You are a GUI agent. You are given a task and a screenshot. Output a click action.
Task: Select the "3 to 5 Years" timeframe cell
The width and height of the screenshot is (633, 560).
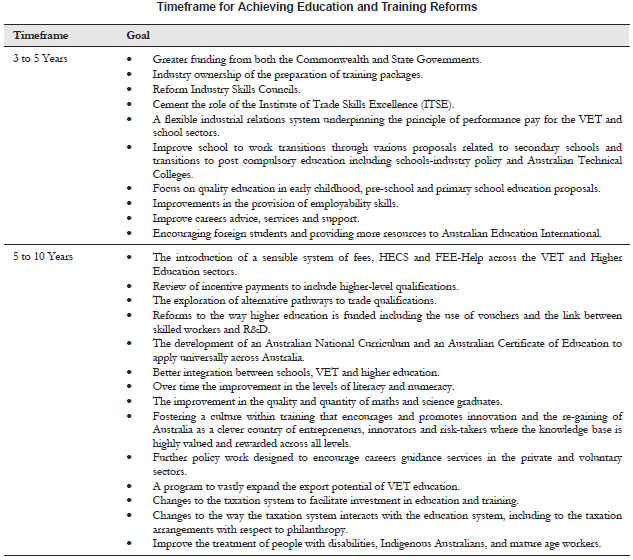pos(40,59)
